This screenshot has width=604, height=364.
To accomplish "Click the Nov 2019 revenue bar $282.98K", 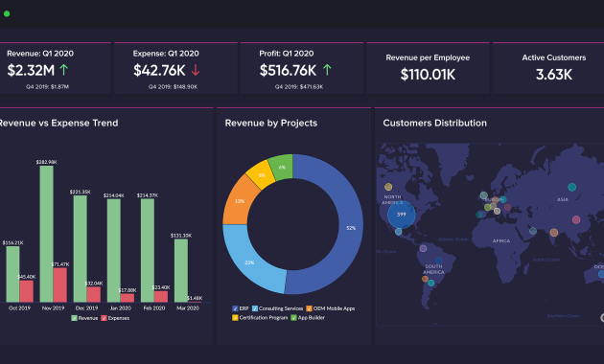I will point(47,234).
